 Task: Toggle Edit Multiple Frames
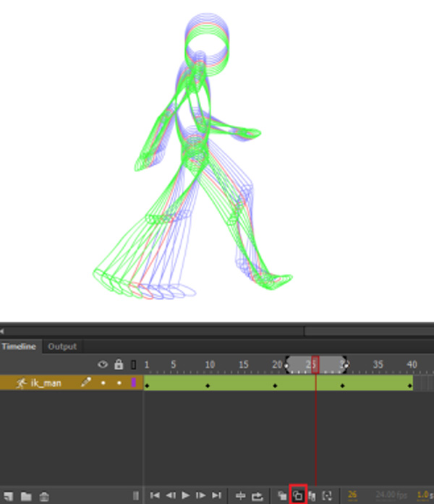[312, 495]
